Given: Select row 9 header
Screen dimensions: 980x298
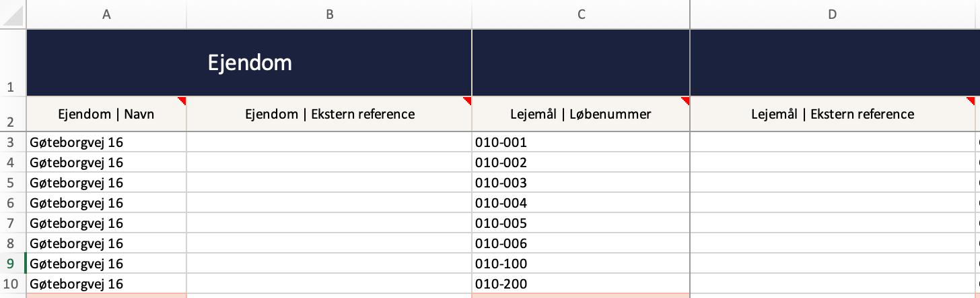Looking at the screenshot, I should click(x=13, y=264).
